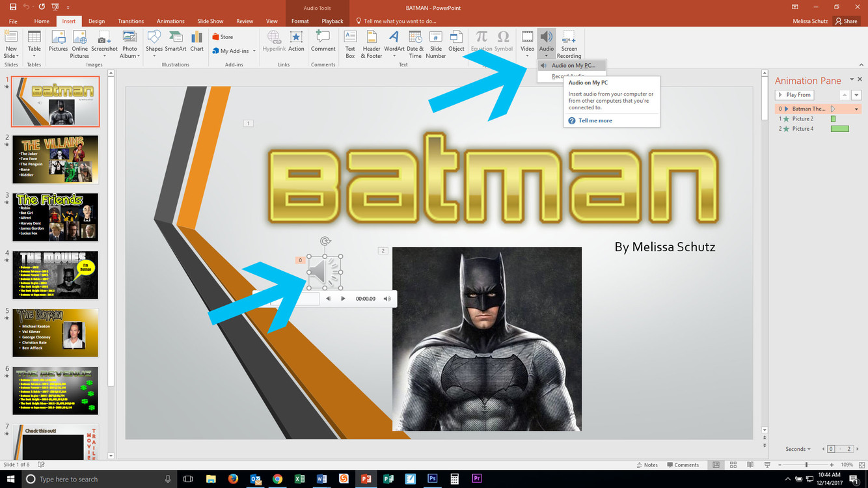Switch to the Transitions tab
The width and height of the screenshot is (868, 488).
pyautogui.click(x=131, y=21)
